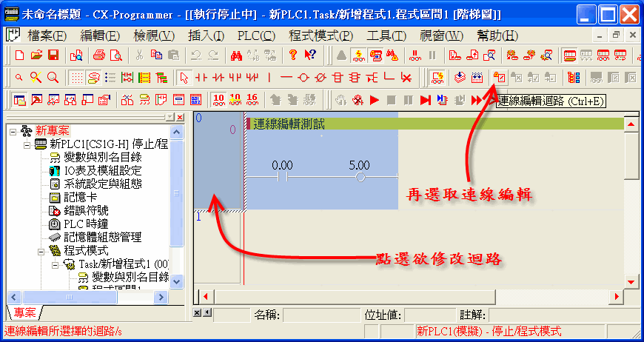
Task: Click the project tree down arrow
Action: [177, 281]
